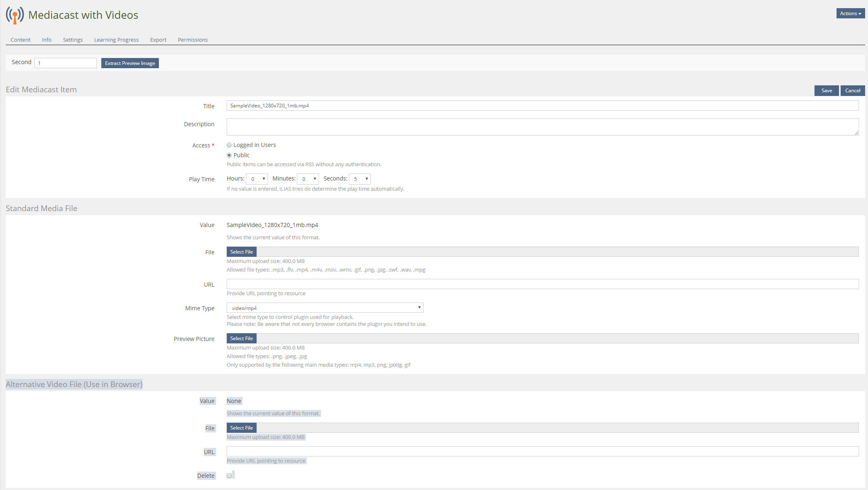This screenshot has height=490, width=868.
Task: Click into the Description text area
Action: click(x=542, y=127)
